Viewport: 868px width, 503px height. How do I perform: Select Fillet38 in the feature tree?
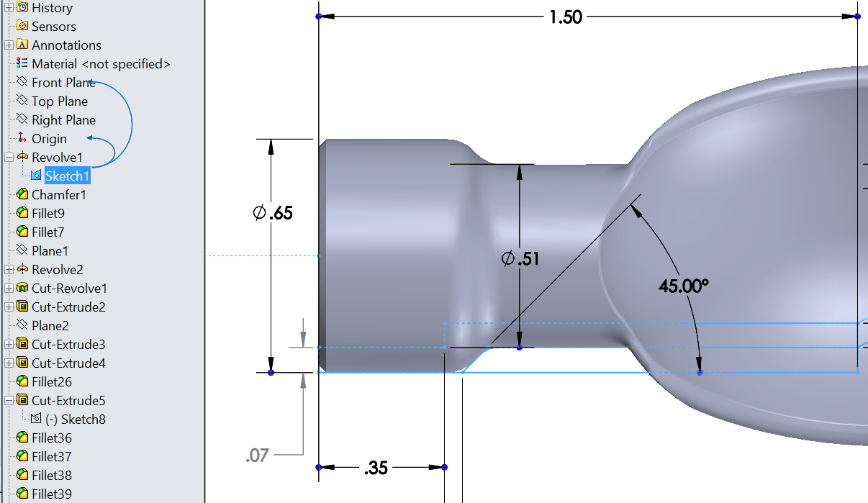click(52, 476)
